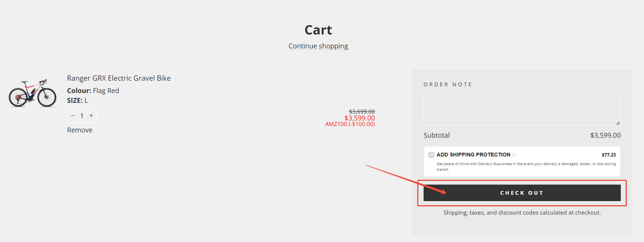Click the Subtotal label
Screen dimensions: 644x242
pyautogui.click(x=437, y=136)
